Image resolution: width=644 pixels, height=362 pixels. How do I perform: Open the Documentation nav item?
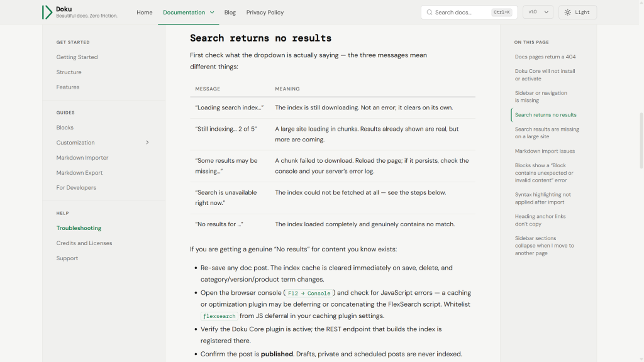(184, 13)
